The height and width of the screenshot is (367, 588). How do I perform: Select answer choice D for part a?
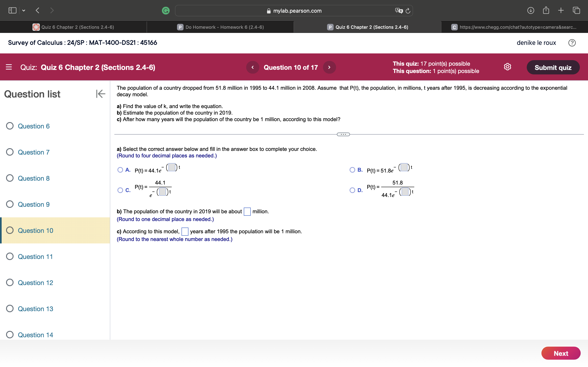click(x=352, y=190)
